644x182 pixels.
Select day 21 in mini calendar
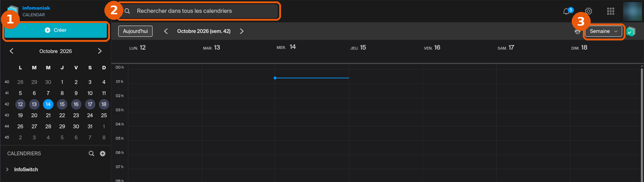click(48, 115)
